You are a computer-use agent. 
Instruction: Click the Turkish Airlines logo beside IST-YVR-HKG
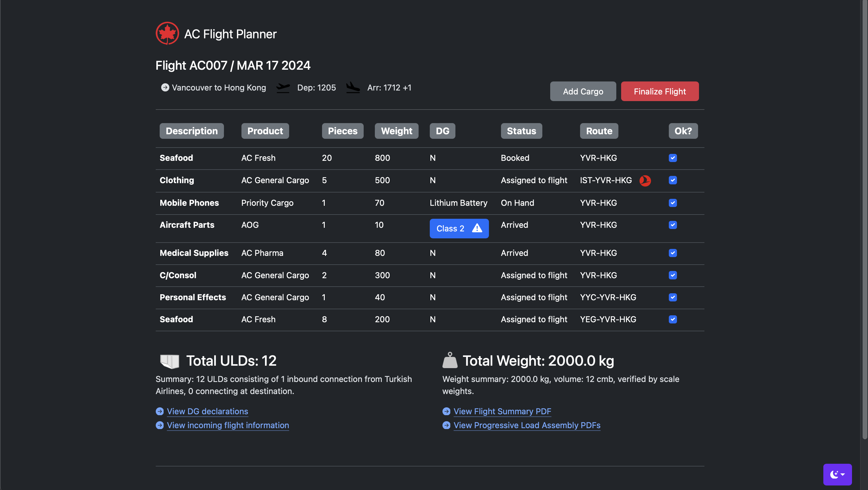pos(645,180)
